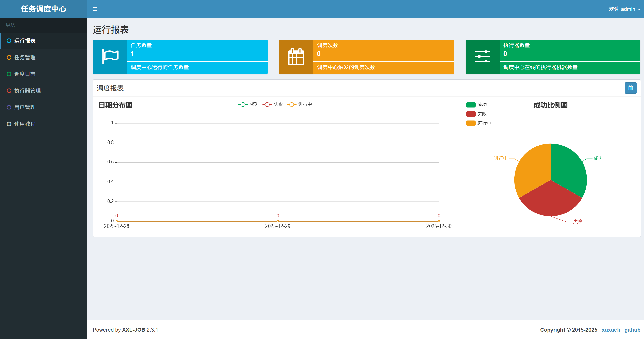The width and height of the screenshot is (644, 339).
Task: Open the 使用教程 menu item
Action: pyautogui.click(x=25, y=124)
